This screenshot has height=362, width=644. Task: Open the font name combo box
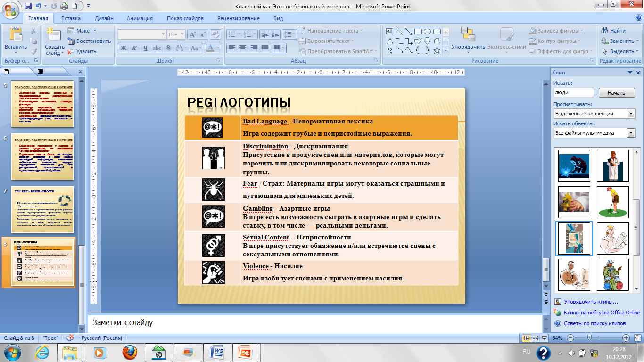[x=142, y=34]
